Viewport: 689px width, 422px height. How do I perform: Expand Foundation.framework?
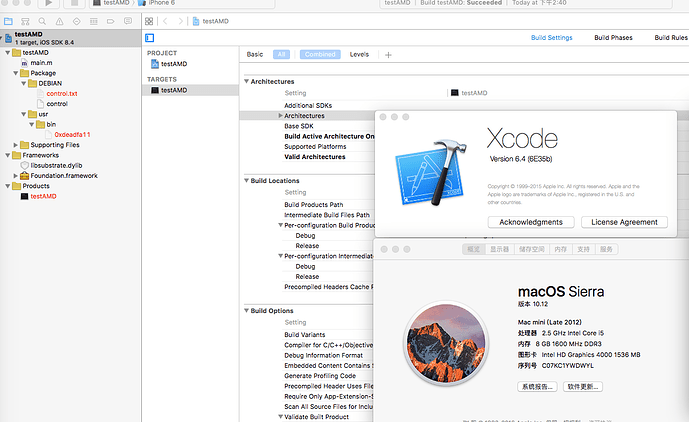pos(15,175)
